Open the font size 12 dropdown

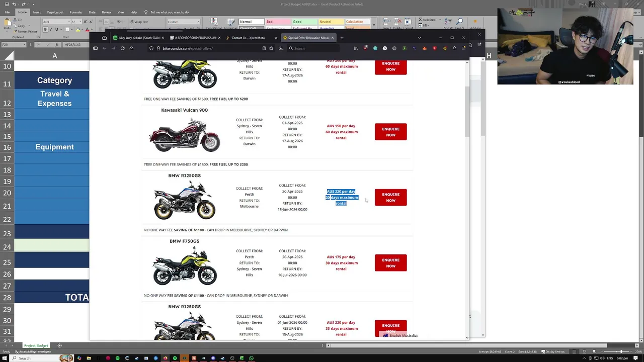click(79, 22)
